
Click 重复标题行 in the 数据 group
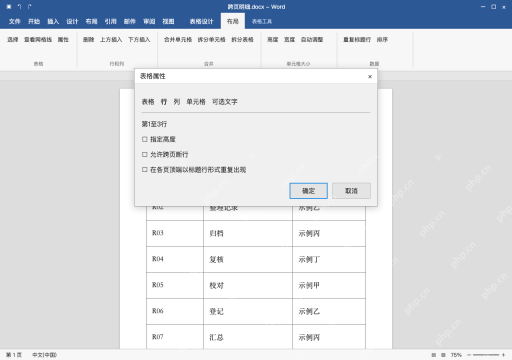tap(357, 40)
